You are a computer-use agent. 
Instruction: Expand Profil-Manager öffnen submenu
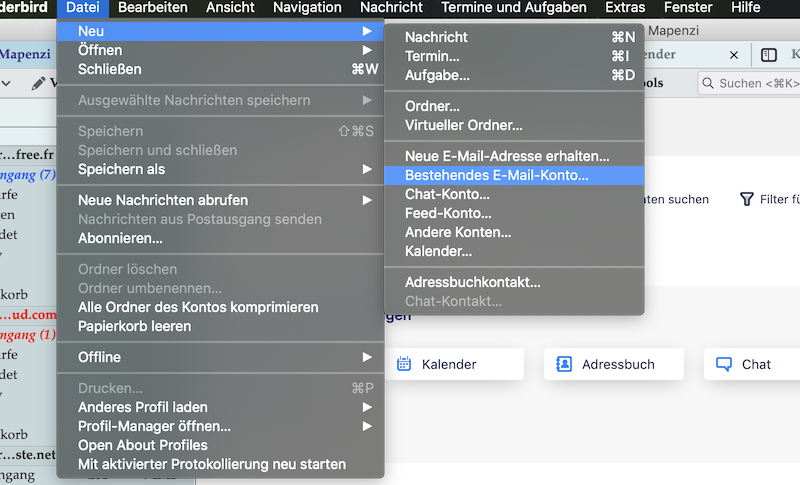(220, 426)
